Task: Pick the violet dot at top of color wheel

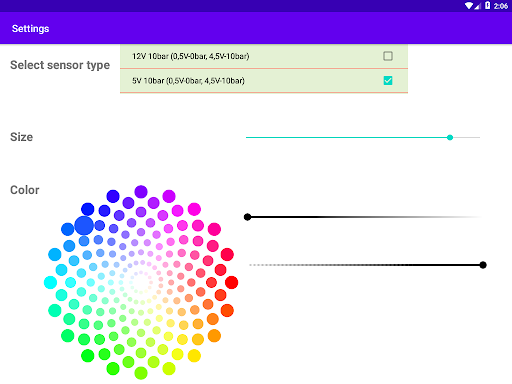Action: (x=141, y=192)
